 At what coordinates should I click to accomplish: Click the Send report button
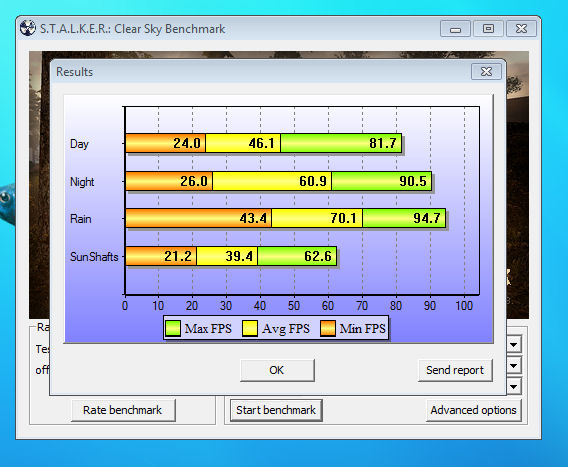(455, 370)
